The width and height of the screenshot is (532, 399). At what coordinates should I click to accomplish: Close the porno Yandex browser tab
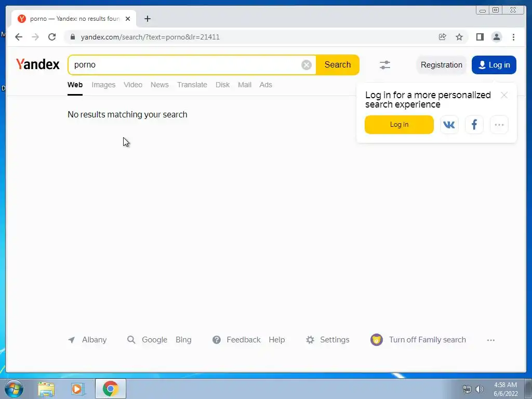coord(128,19)
